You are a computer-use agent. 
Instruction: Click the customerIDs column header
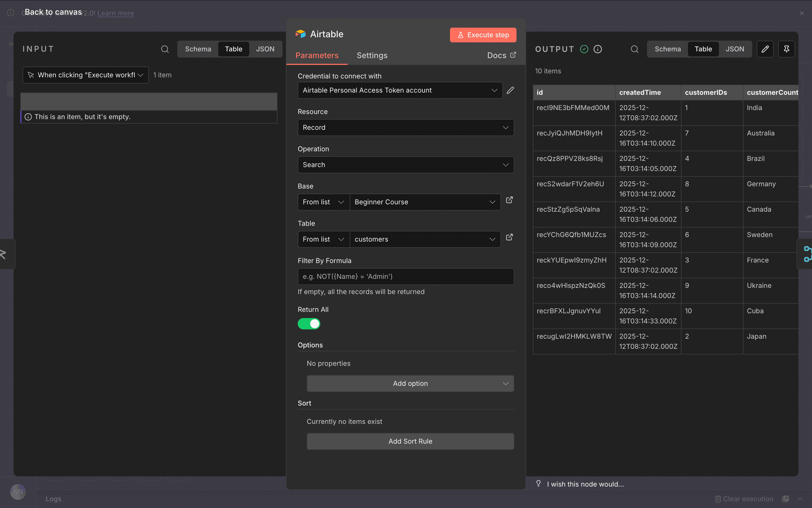(712, 92)
